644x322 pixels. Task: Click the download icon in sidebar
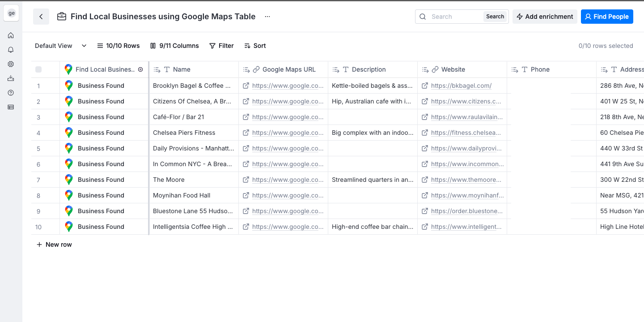[11, 78]
